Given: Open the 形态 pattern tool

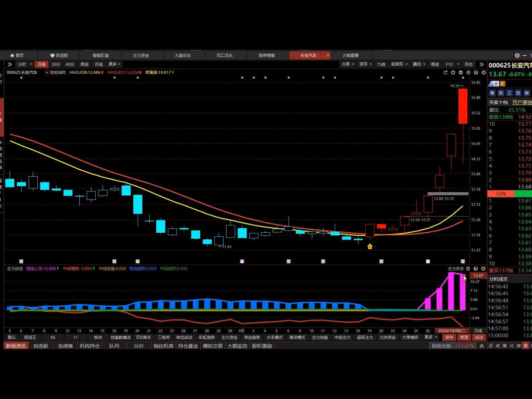Looking at the screenshot, I should pyautogui.click(x=469, y=64).
